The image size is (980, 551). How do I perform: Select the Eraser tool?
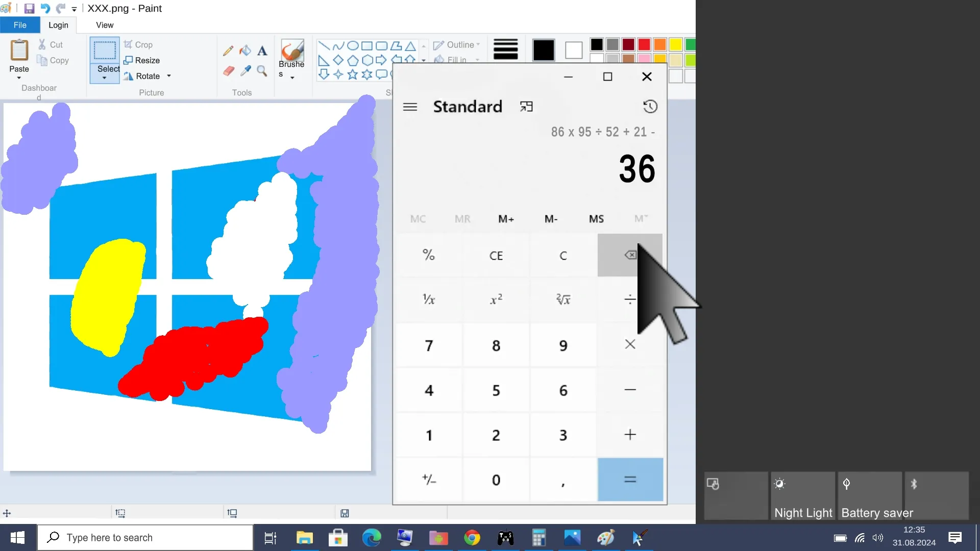click(228, 71)
